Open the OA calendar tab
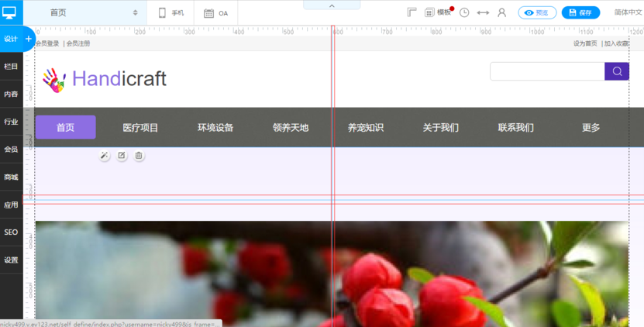Screen dimensions: 644x327 215,13
